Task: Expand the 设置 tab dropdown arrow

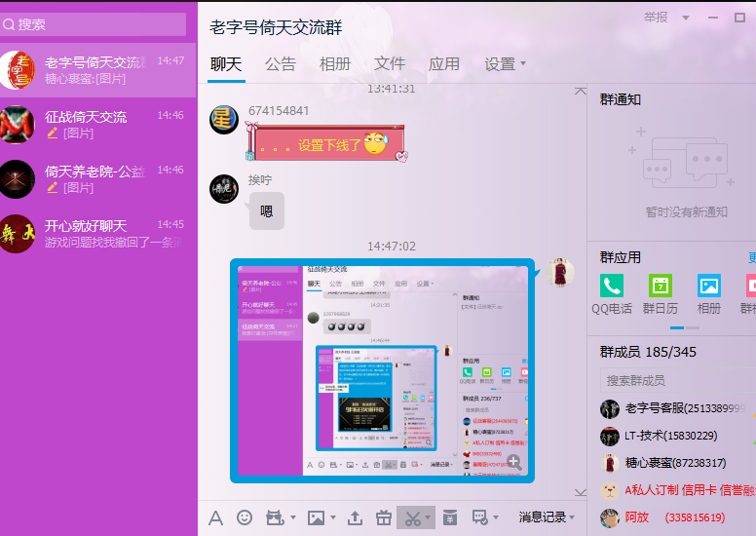Action: [x=523, y=63]
